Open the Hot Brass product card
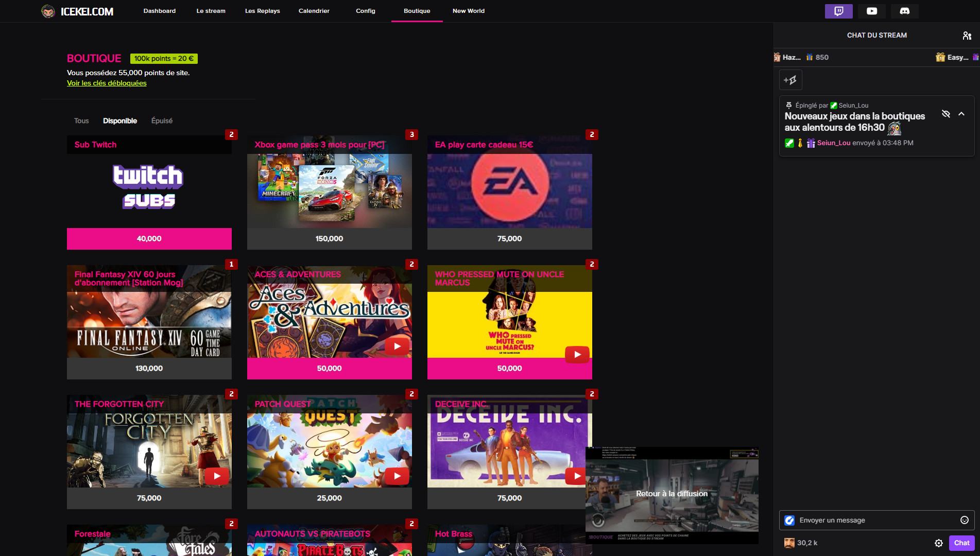The width and height of the screenshot is (980, 556). 506,540
